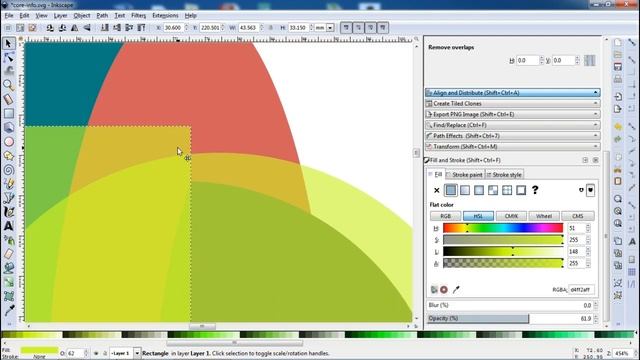Click the Raise selection to top icon
Screen dimensions: 640x360
pyautogui.click(x=141, y=28)
